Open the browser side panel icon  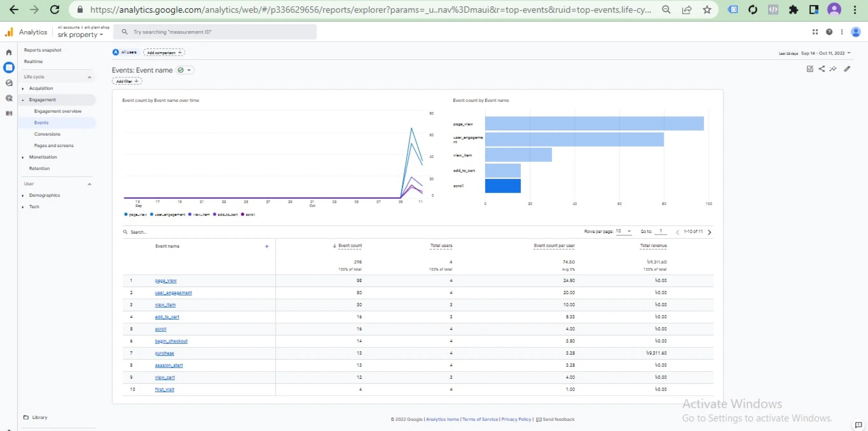pos(814,10)
